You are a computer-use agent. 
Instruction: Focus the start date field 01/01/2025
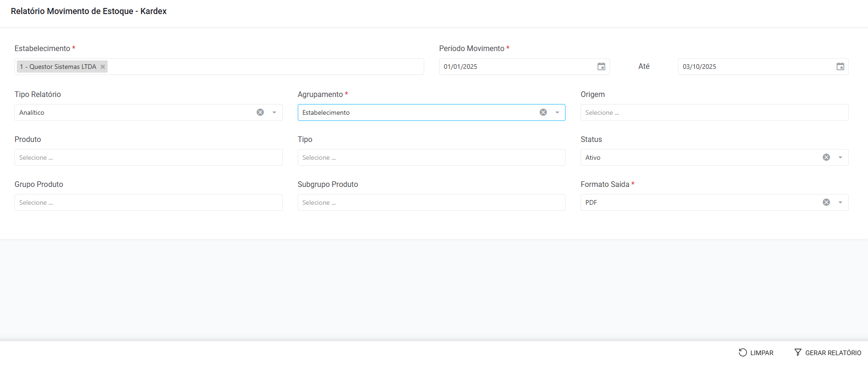point(515,67)
